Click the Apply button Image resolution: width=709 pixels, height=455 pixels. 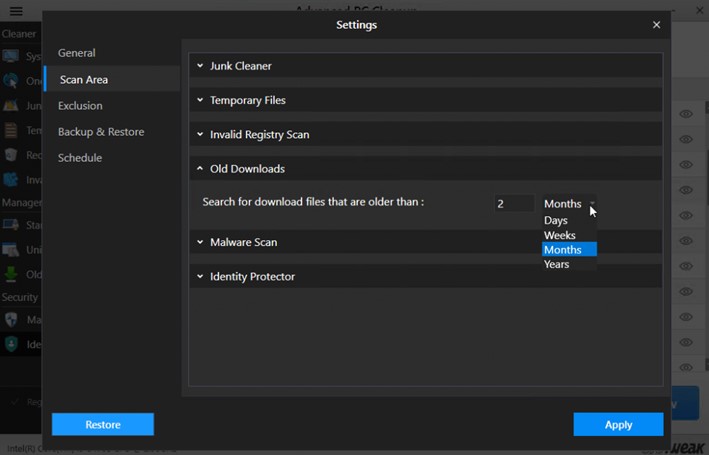click(x=618, y=425)
